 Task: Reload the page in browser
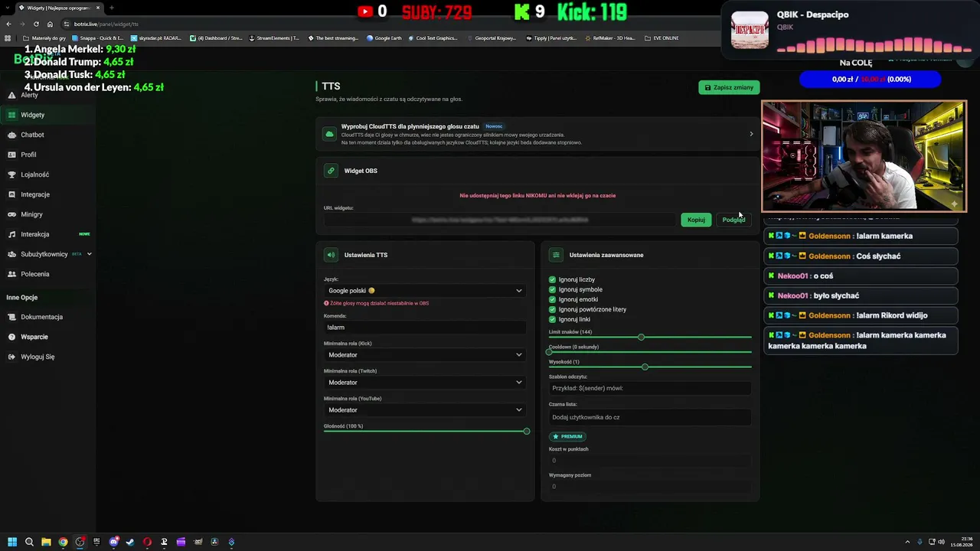click(x=36, y=24)
